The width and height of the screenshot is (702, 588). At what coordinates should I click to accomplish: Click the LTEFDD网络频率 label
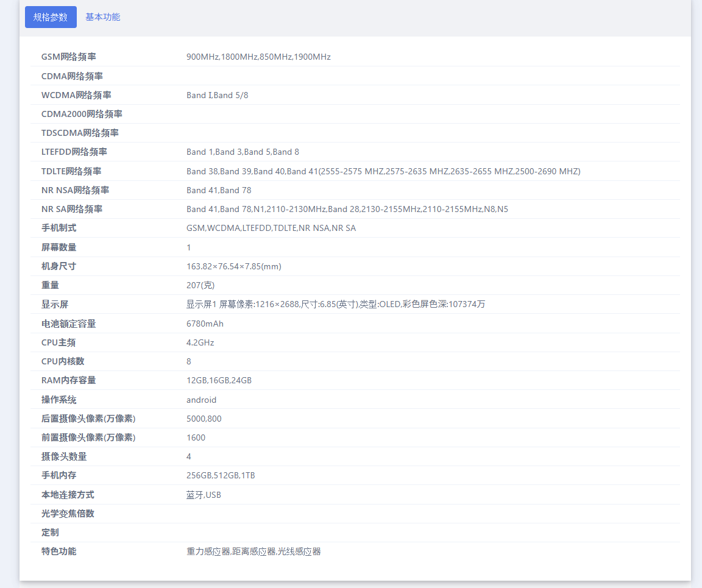pos(74,152)
